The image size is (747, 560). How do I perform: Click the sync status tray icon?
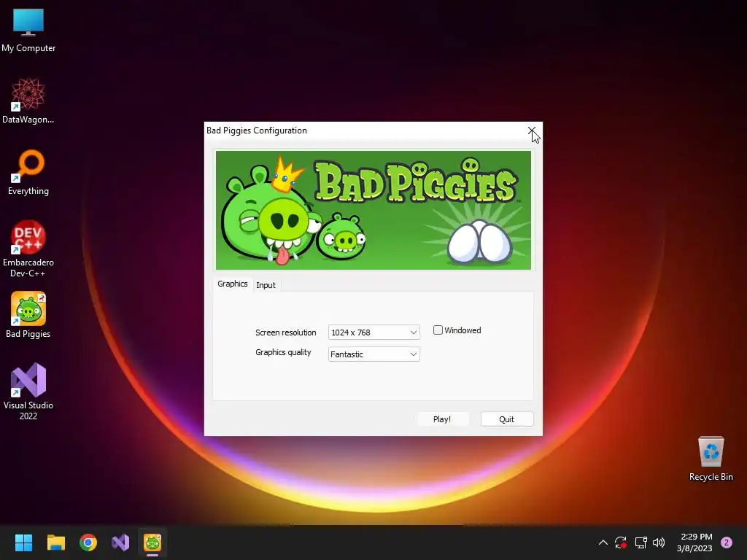(x=620, y=542)
